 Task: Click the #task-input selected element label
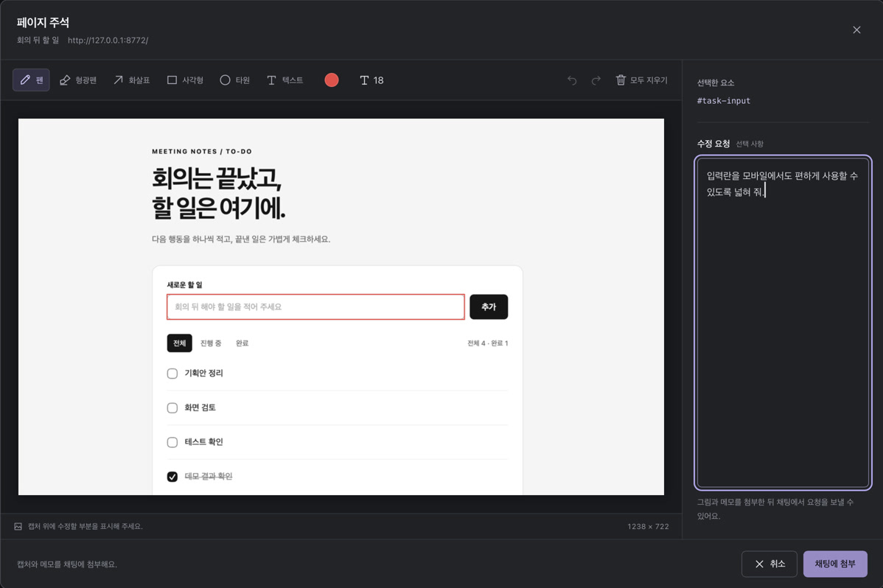pos(724,101)
